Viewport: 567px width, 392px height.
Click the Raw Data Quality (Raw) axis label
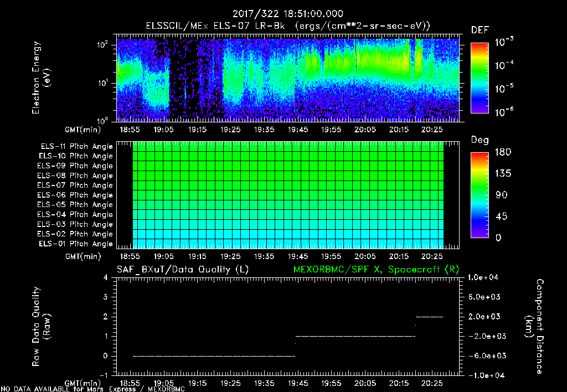coord(41,327)
